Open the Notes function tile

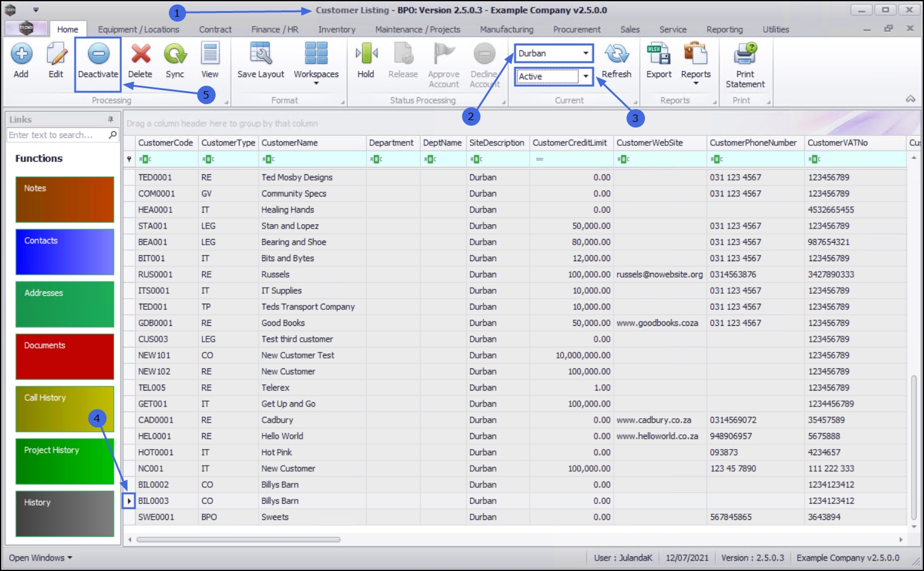coord(65,200)
